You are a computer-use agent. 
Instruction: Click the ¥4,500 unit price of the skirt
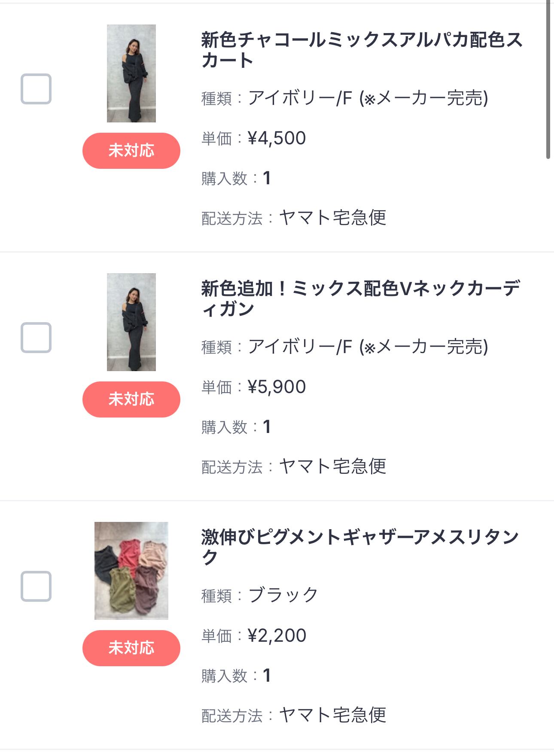[277, 138]
